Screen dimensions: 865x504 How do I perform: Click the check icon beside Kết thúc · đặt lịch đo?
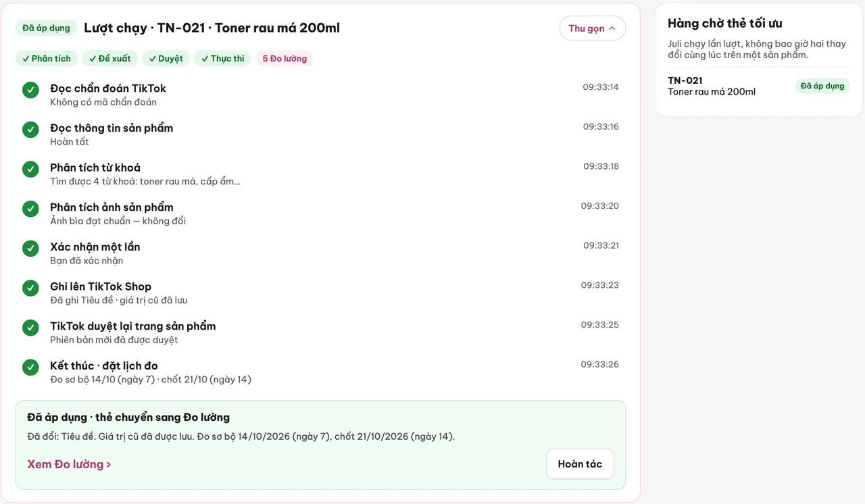(x=30, y=368)
